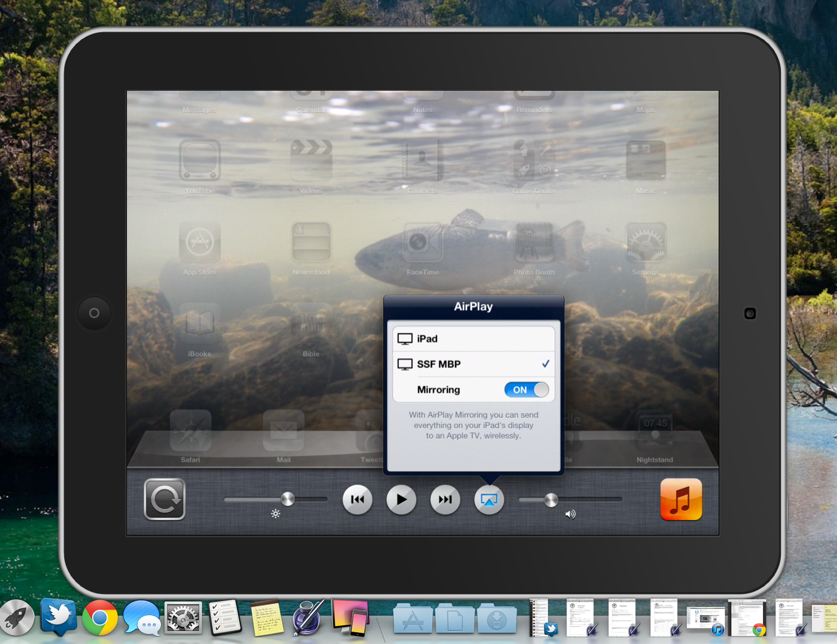Launch Game Center on the iPad
Screen dimensions: 837x644
(534, 160)
